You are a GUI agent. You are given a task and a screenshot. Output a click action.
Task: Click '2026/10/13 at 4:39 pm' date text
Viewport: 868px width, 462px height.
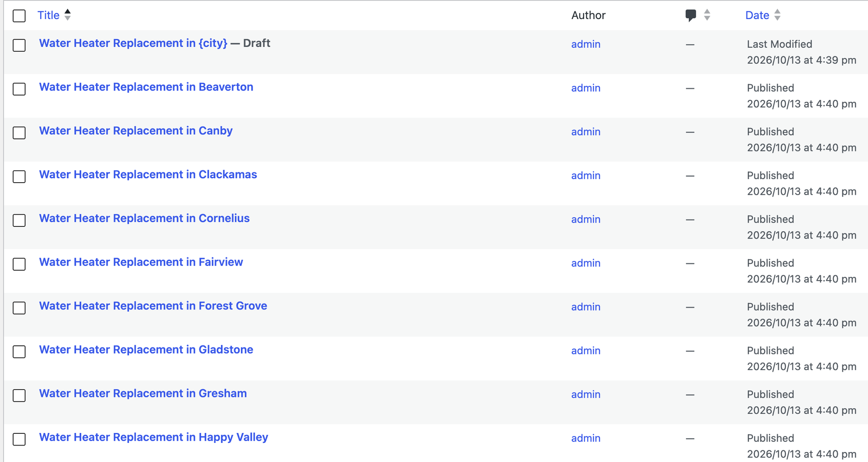pos(802,60)
